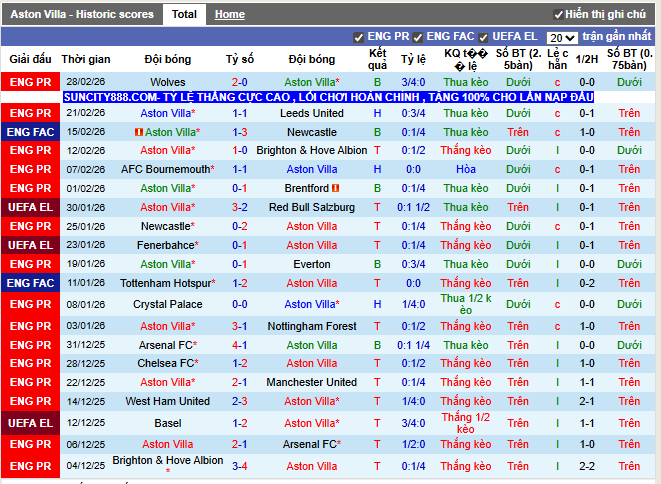Click the Crystal Palace team name

tap(168, 304)
